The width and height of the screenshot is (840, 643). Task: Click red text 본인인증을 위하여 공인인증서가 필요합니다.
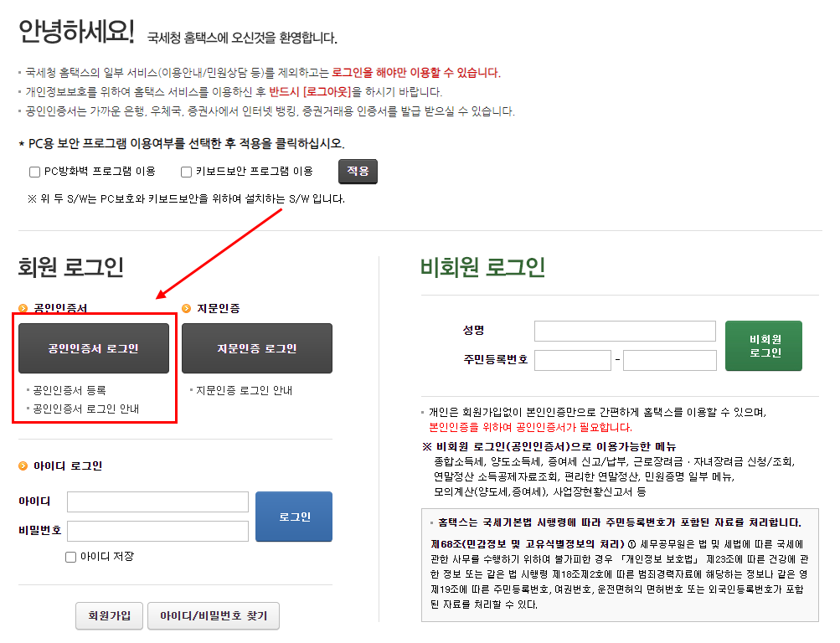[530, 427]
